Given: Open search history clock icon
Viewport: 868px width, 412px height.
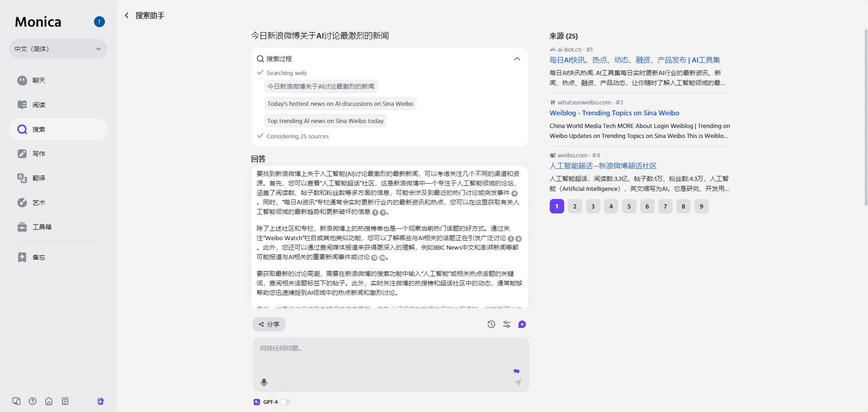Looking at the screenshot, I should [491, 324].
